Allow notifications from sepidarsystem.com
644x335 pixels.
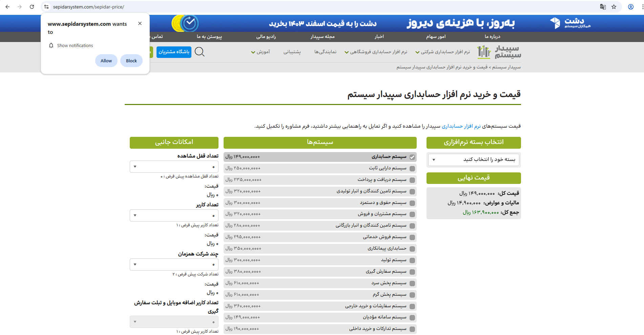106,61
